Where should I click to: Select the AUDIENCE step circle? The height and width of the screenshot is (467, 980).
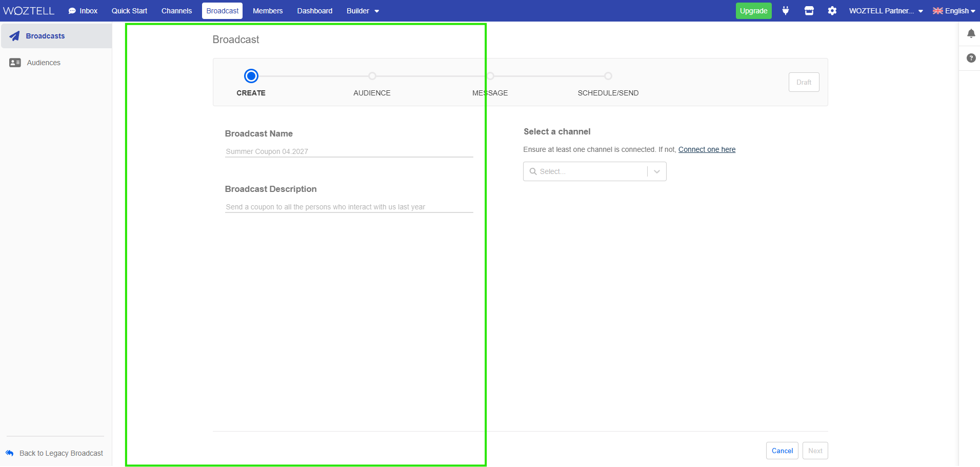[372, 76]
